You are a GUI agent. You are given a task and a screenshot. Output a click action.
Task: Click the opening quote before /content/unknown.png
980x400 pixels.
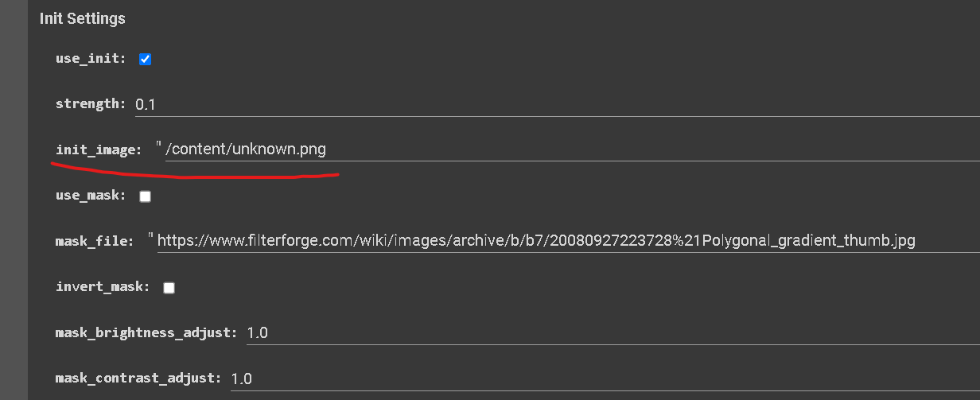(x=159, y=146)
